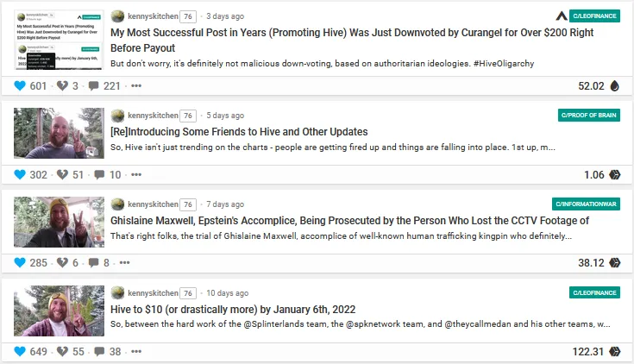Upvote the Hive to $10 post
The image size is (634, 364).
[20, 351]
